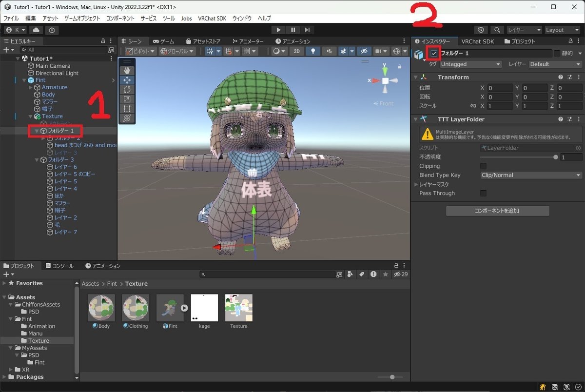
Task: Open the ファイル menu
Action: (11, 19)
